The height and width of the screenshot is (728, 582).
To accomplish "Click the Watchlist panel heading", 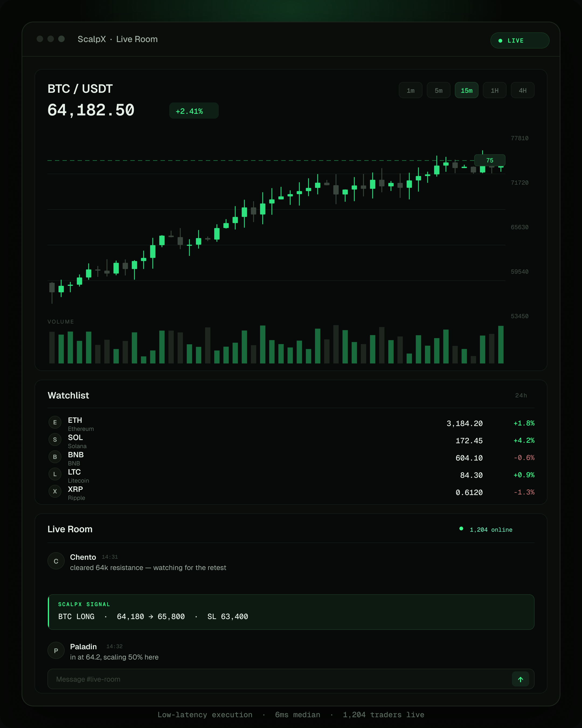I will coord(68,395).
